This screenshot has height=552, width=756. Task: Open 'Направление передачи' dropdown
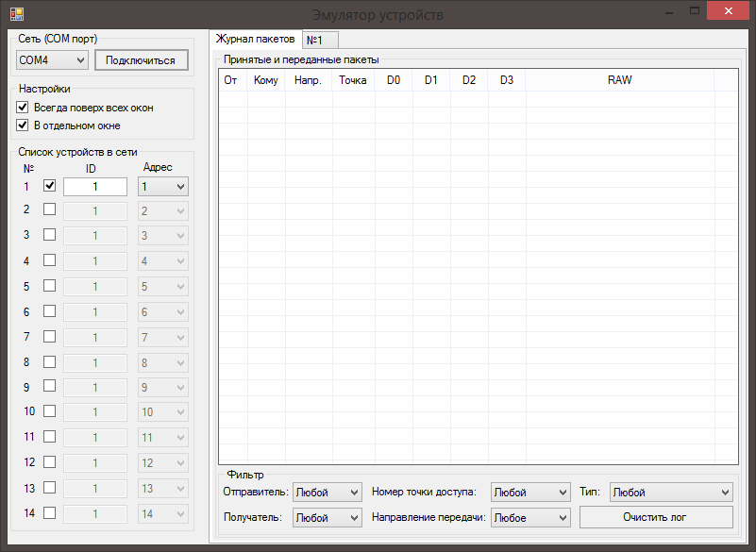point(531,517)
